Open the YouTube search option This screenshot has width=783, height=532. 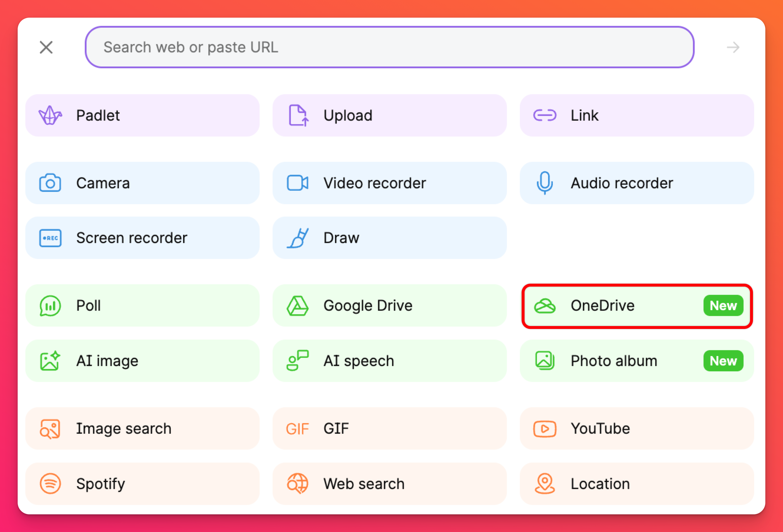click(x=636, y=429)
